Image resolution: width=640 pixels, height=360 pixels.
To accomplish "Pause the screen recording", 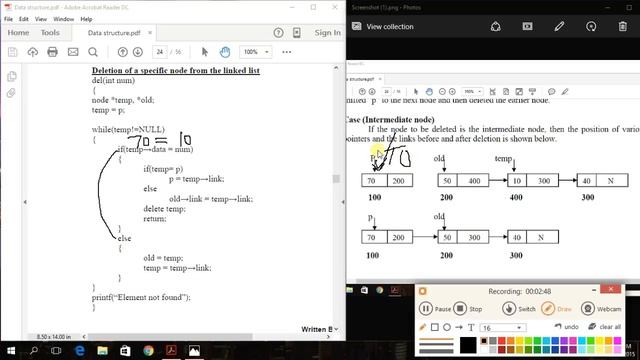I will click(x=435, y=309).
